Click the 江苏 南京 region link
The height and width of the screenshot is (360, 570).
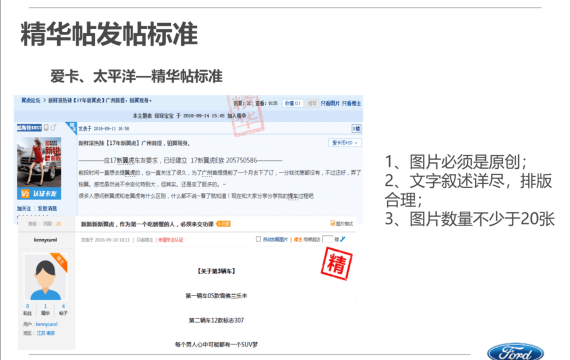pos(45,333)
